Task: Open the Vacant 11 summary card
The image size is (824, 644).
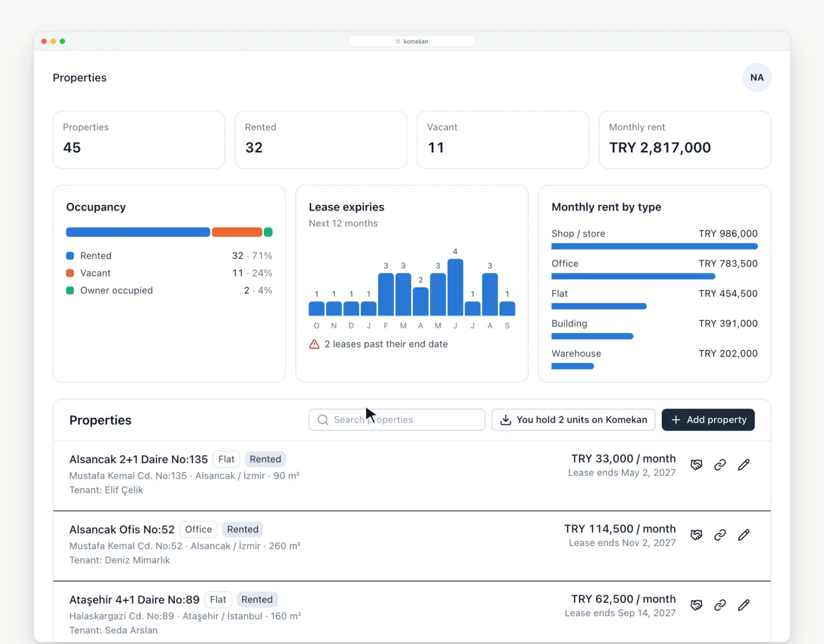Action: pos(503,140)
